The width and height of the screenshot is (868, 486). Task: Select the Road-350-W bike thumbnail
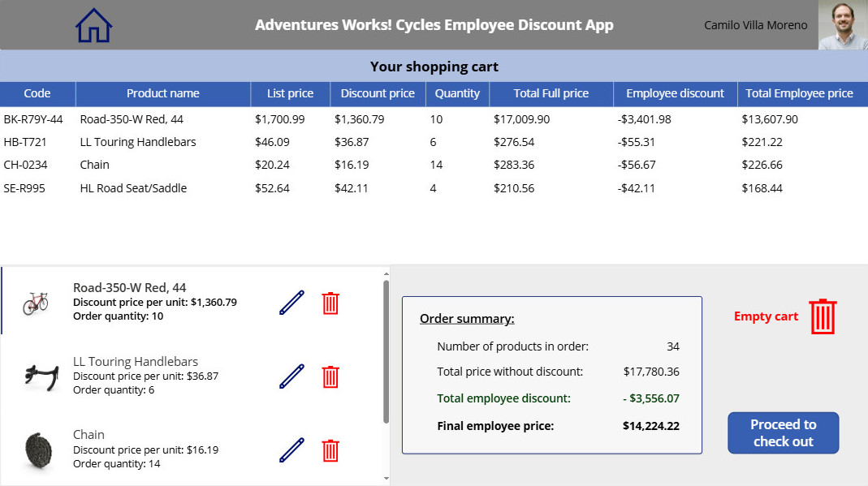(36, 303)
